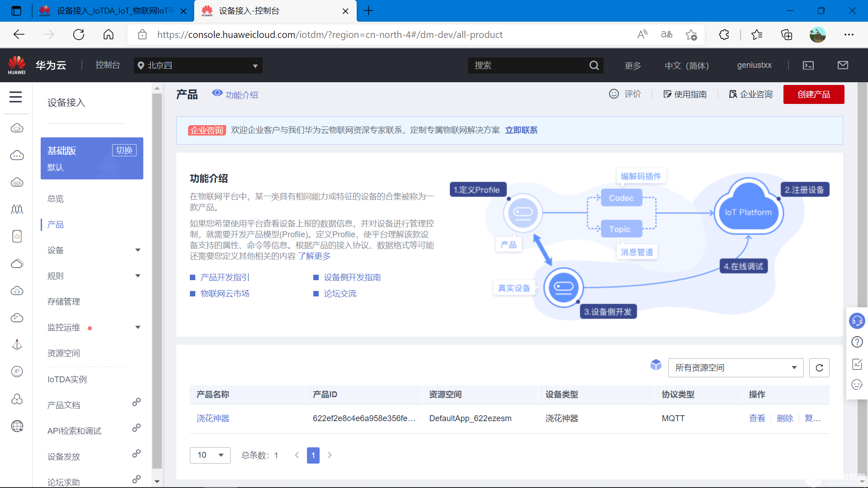The height and width of the screenshot is (488, 868).
Task: Click the help question mark icon
Action: pos(857,342)
